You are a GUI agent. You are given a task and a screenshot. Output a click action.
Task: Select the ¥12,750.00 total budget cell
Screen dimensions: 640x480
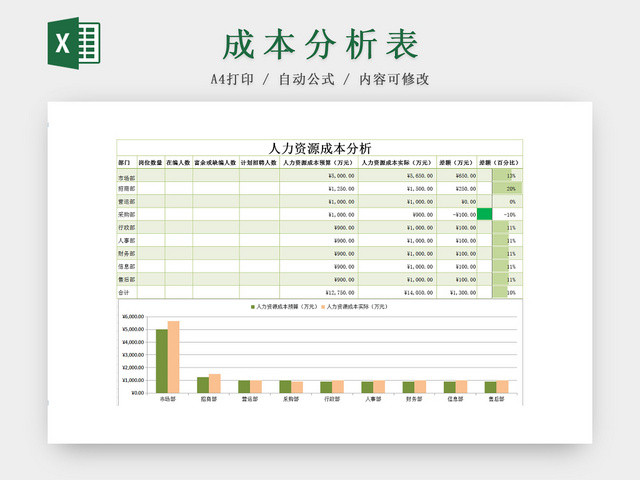319,293
